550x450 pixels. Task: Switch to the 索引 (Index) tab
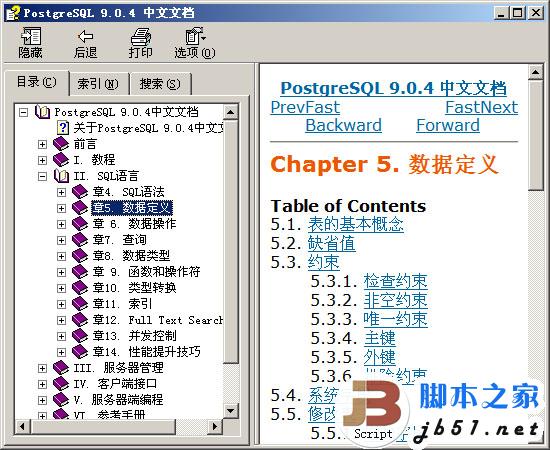[x=98, y=84]
